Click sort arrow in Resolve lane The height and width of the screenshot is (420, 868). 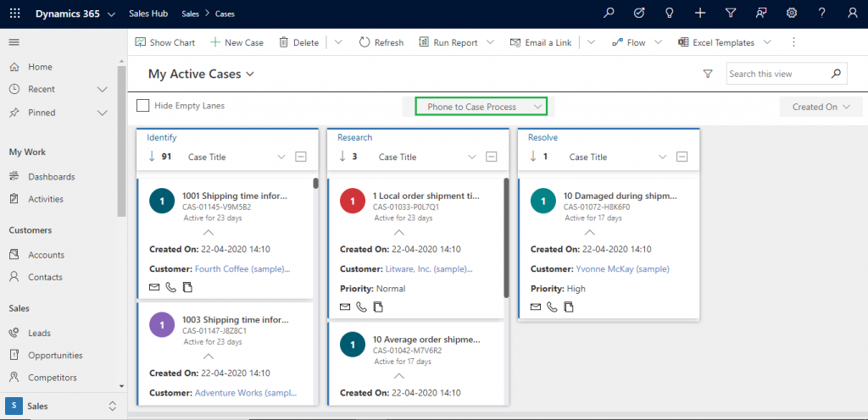pyautogui.click(x=533, y=157)
